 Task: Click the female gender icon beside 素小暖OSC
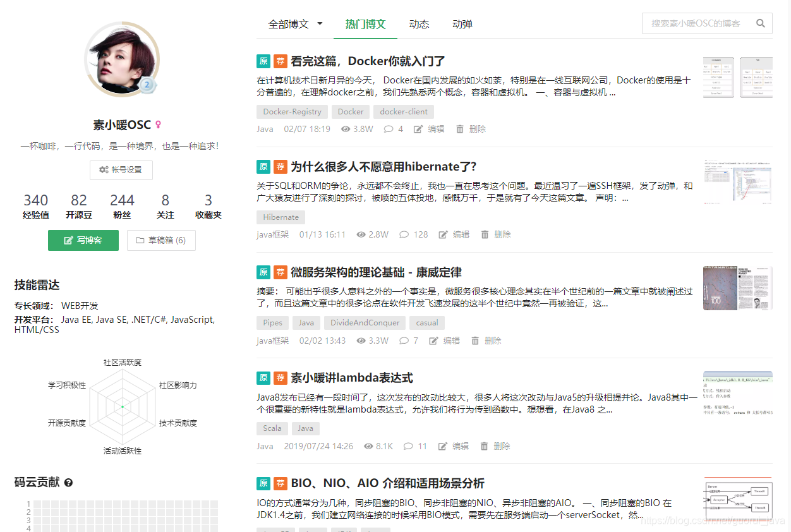158,124
